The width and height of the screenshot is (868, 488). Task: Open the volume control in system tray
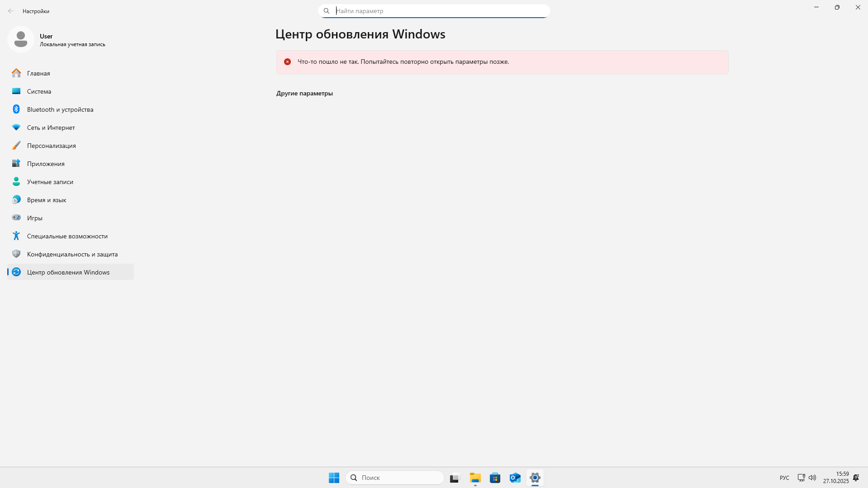(812, 478)
